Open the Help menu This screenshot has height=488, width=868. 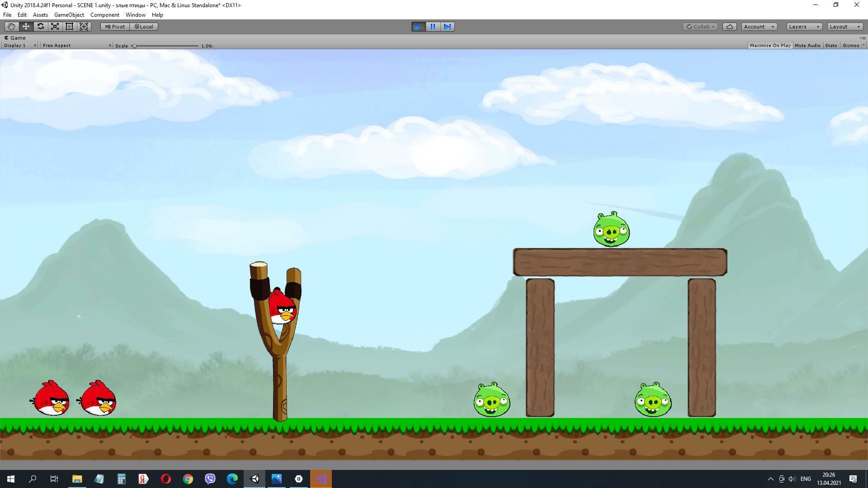tap(157, 15)
